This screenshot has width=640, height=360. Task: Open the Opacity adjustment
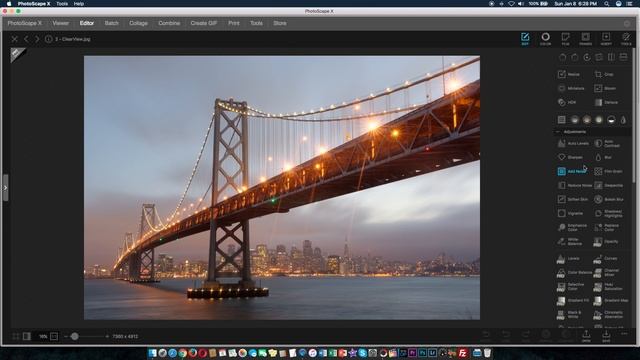click(607, 242)
